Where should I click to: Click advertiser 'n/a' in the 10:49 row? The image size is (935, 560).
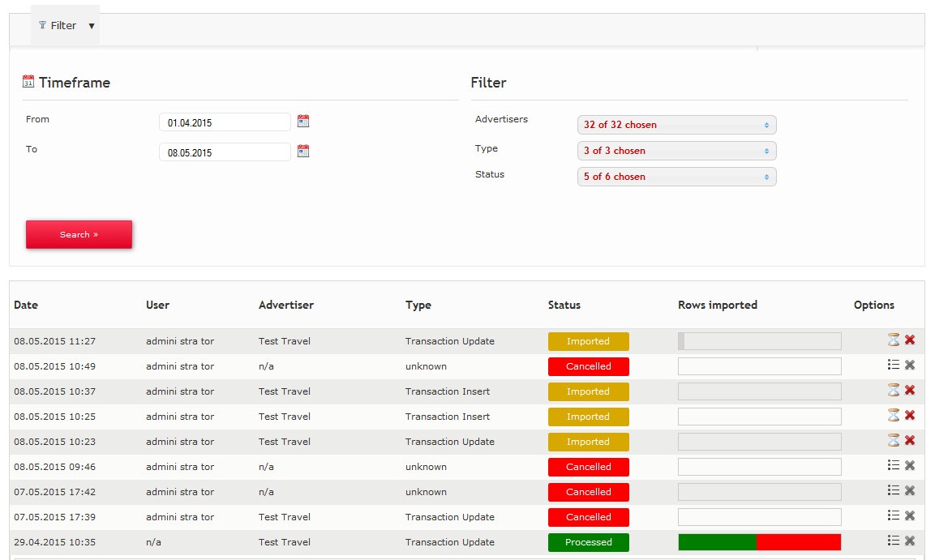pos(266,366)
